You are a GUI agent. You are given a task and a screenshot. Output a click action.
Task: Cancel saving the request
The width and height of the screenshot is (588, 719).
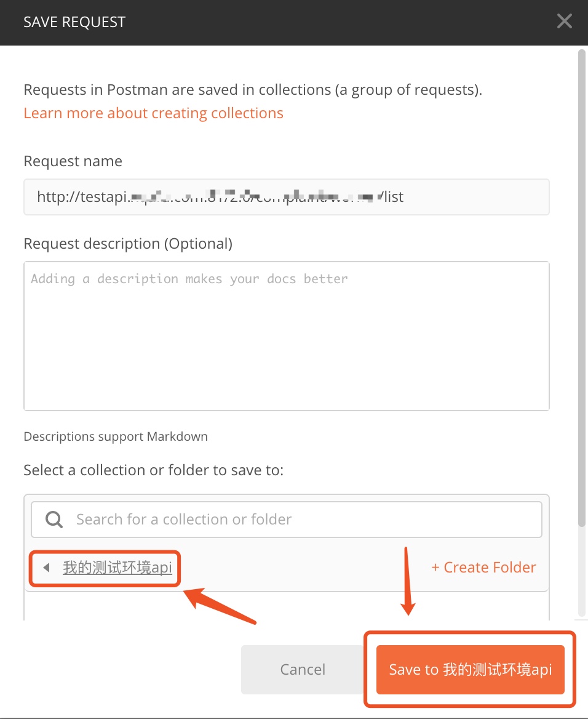[x=303, y=670]
